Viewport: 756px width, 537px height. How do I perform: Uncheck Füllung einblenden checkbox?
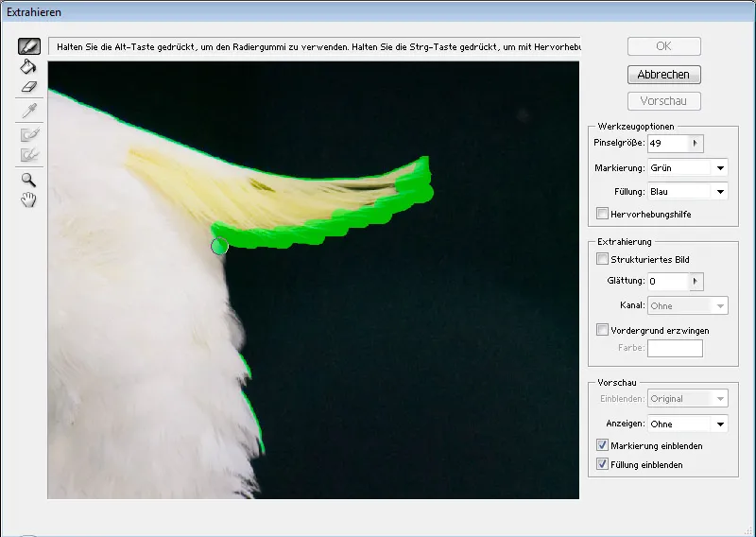(x=602, y=464)
